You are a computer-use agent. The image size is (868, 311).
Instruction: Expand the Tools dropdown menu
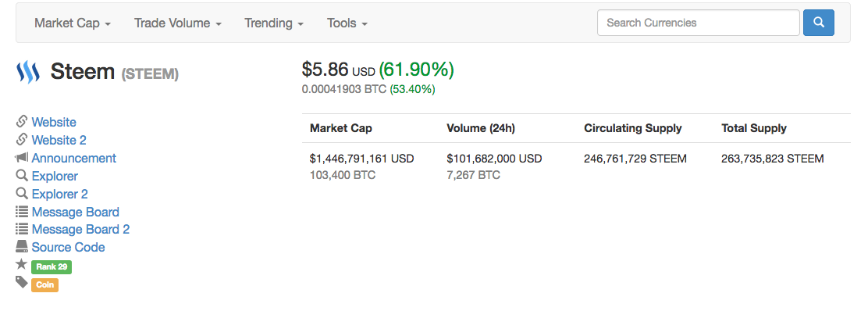pyautogui.click(x=347, y=23)
